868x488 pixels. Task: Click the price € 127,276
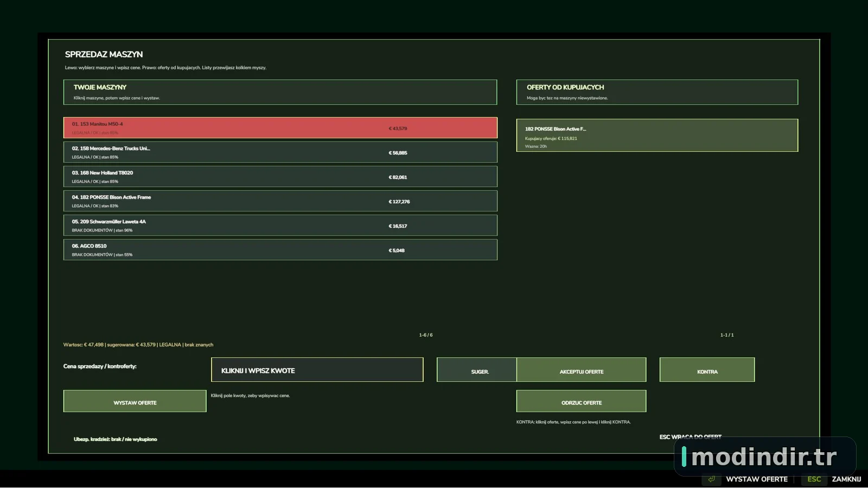coord(399,202)
